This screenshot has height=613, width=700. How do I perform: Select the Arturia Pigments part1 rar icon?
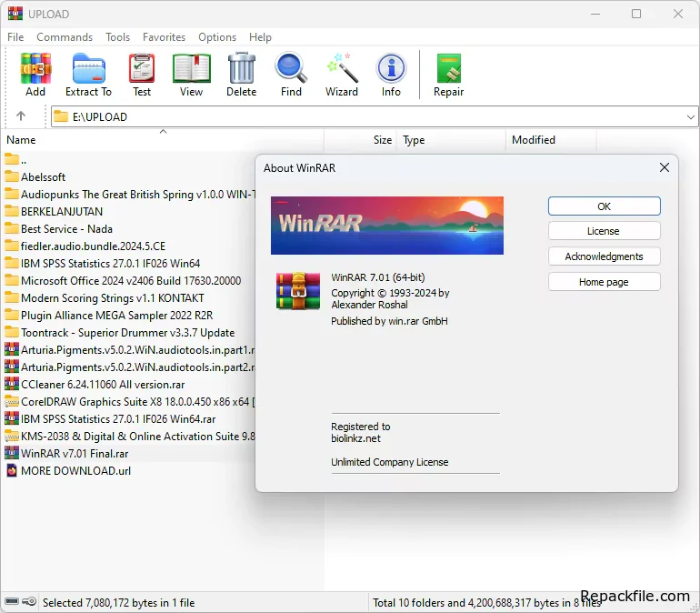pyautogui.click(x=12, y=349)
